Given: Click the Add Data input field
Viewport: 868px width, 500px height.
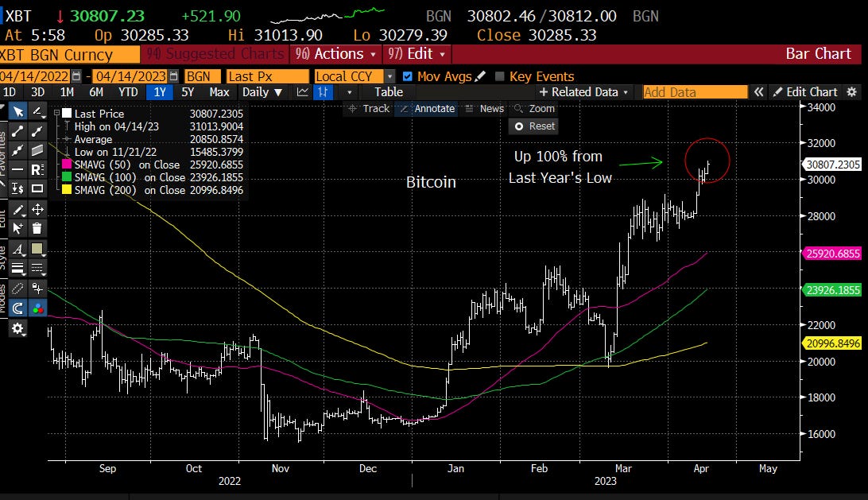Looking at the screenshot, I should pos(695,92).
